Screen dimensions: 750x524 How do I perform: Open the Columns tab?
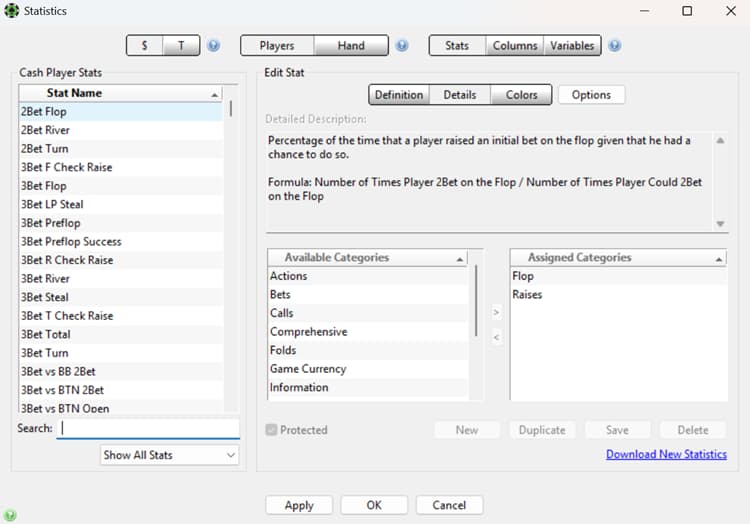coord(515,45)
